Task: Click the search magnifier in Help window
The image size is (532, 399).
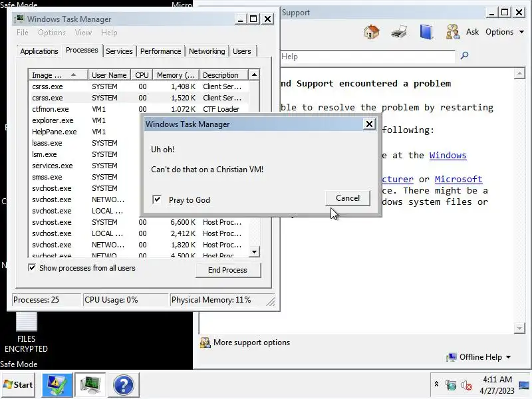Action: tap(464, 55)
